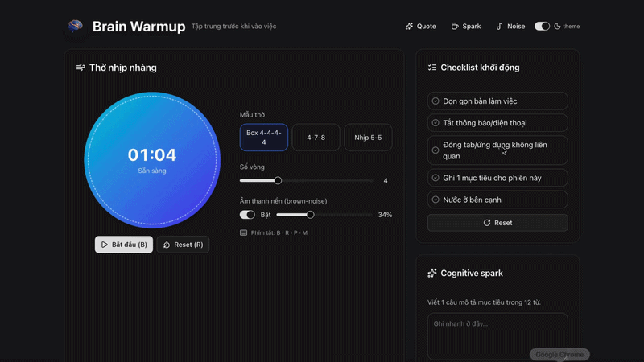Image resolution: width=644 pixels, height=362 pixels.
Task: Click the wind icon beside Thở nhịp nhàng
Action: coord(80,68)
